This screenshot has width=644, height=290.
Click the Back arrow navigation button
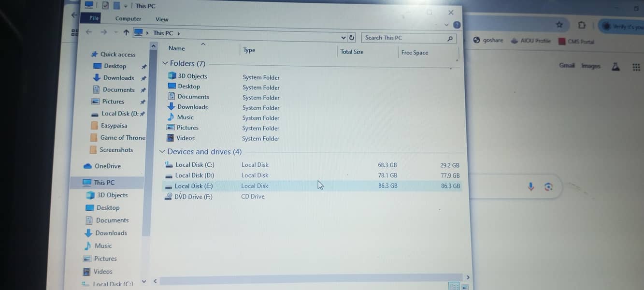pyautogui.click(x=88, y=32)
